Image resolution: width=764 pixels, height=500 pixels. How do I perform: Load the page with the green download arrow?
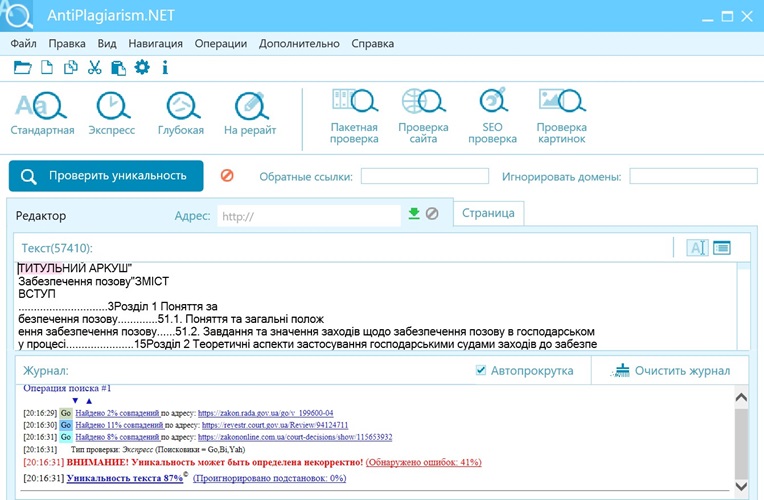(x=414, y=213)
